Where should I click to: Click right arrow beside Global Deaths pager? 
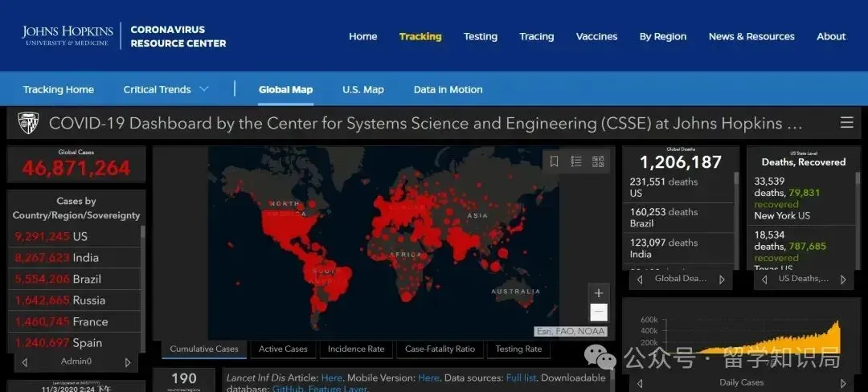tap(722, 280)
